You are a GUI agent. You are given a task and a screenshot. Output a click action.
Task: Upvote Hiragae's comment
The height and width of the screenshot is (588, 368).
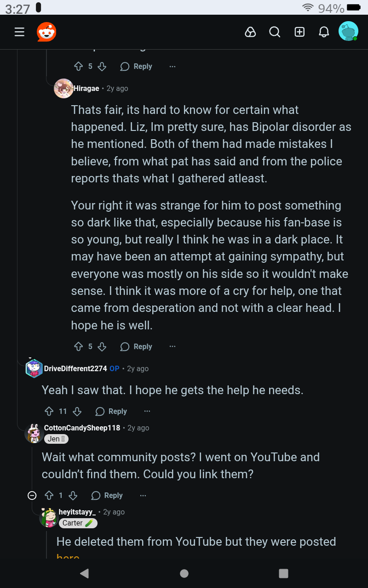pyautogui.click(x=78, y=347)
